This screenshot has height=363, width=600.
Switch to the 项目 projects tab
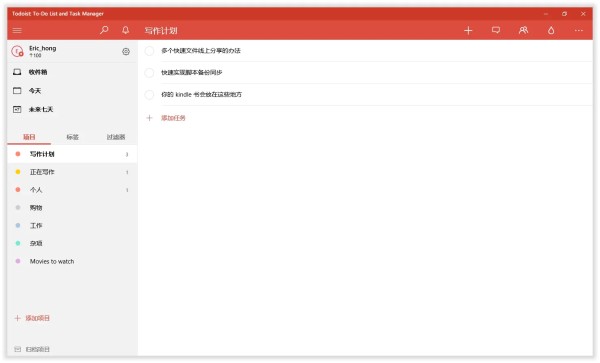(x=29, y=137)
